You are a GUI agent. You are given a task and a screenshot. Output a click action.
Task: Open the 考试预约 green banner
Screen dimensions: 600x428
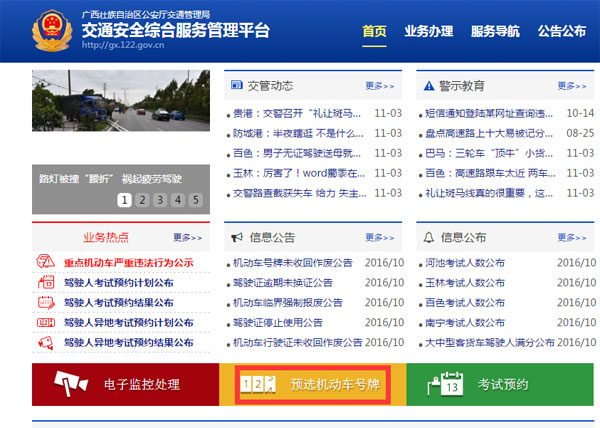point(500,384)
